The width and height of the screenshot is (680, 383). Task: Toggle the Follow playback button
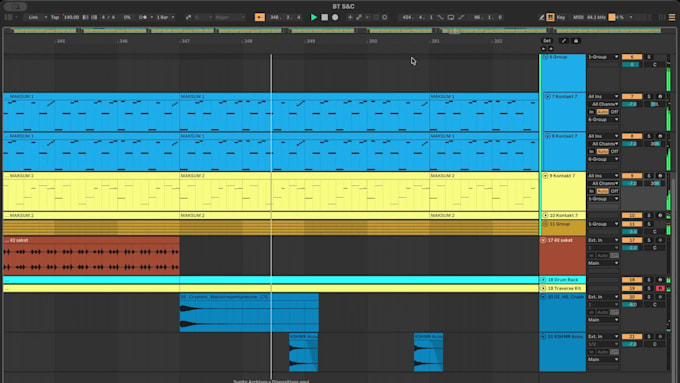pos(259,17)
